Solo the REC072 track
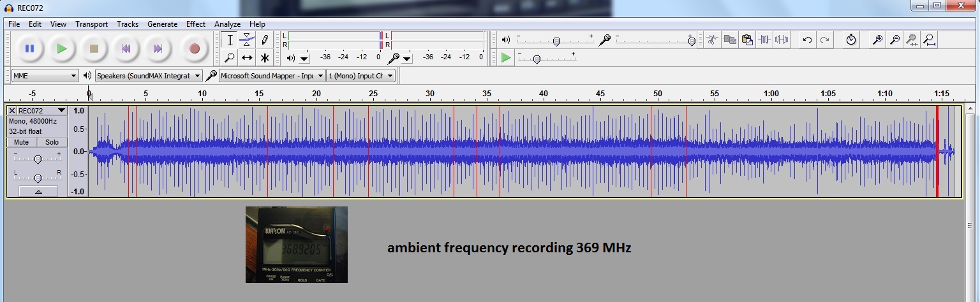The image size is (980, 302). (x=52, y=142)
